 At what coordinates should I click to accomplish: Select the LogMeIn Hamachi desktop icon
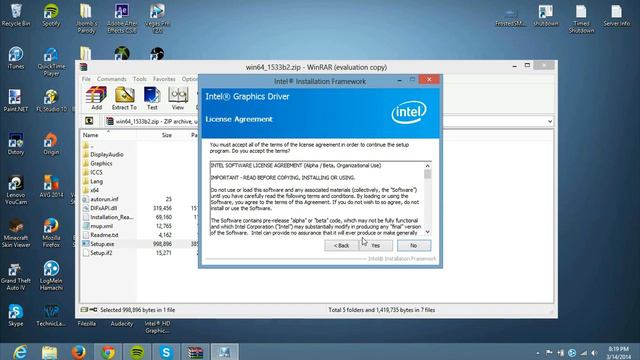coord(51,276)
